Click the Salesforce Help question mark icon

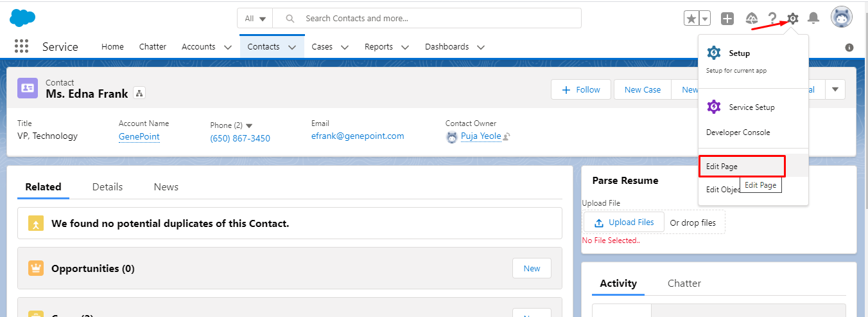(772, 19)
